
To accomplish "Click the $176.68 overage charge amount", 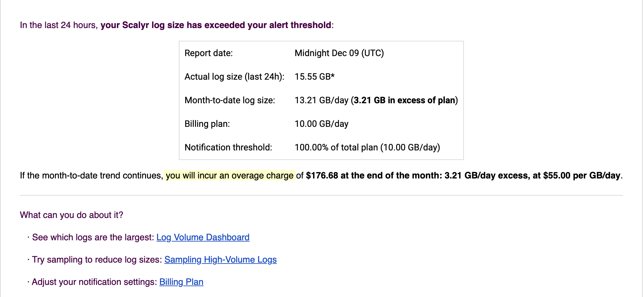I will pos(322,176).
